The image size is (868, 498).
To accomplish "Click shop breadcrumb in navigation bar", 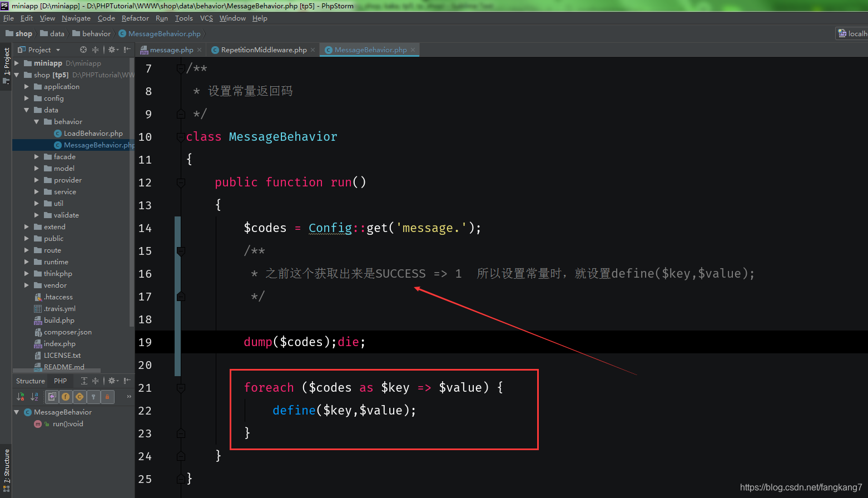I will (x=19, y=34).
